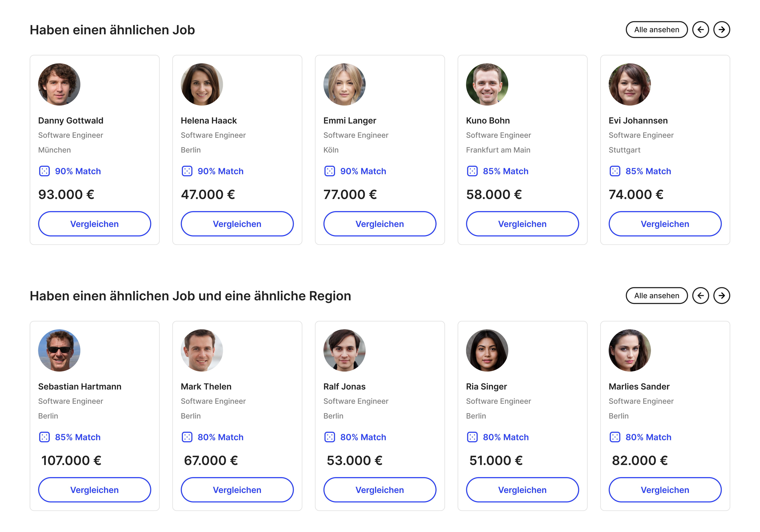The image size is (760, 532).
Task: Compare with Ria Singer via Vergleichen
Action: tap(522, 490)
